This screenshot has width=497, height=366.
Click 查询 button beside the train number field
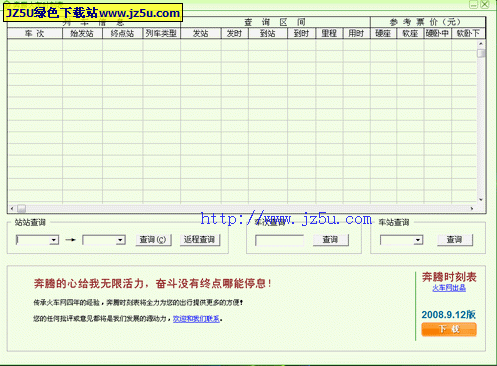click(330, 240)
